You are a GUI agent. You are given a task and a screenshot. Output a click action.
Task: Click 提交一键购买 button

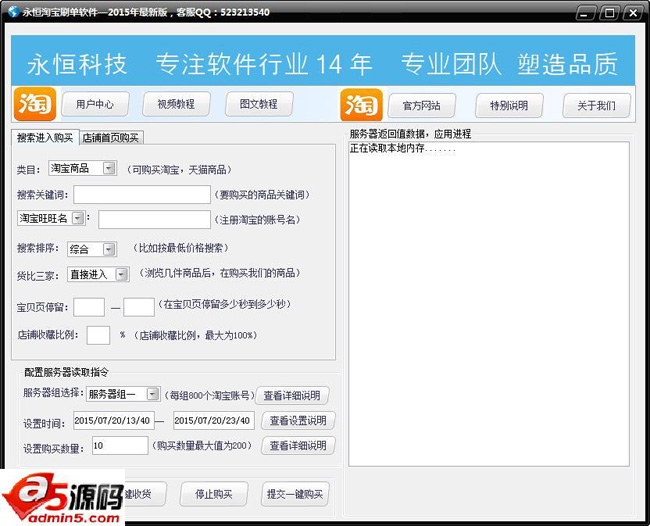tap(295, 494)
